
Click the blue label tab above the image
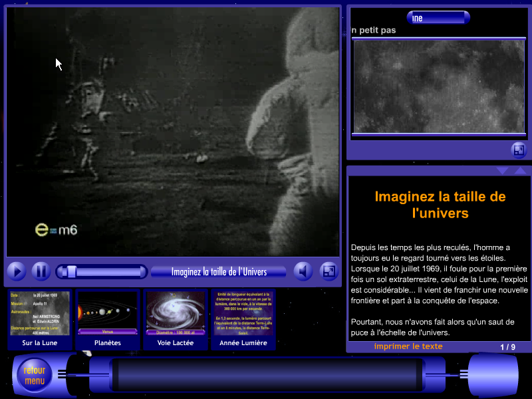[438, 18]
